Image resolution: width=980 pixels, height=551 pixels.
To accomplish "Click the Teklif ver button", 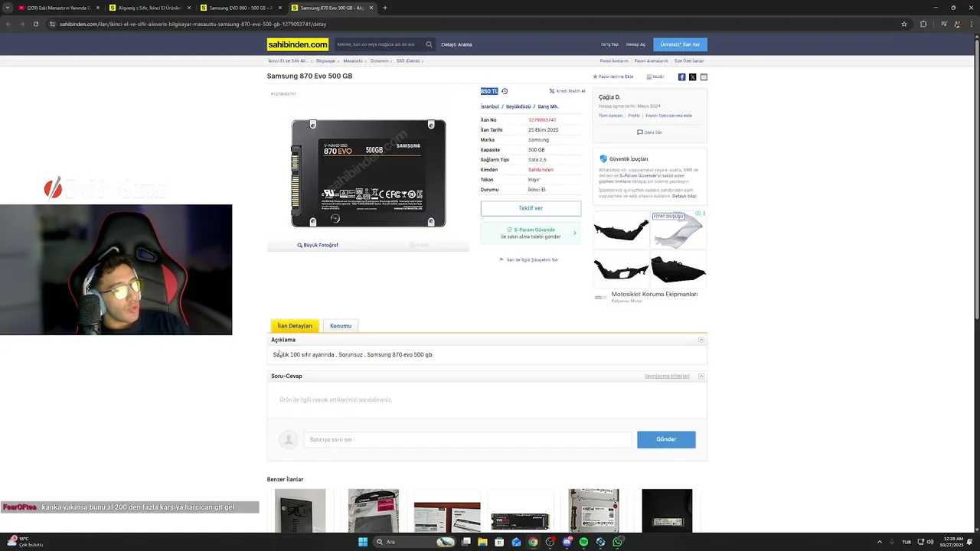I will 531,208.
